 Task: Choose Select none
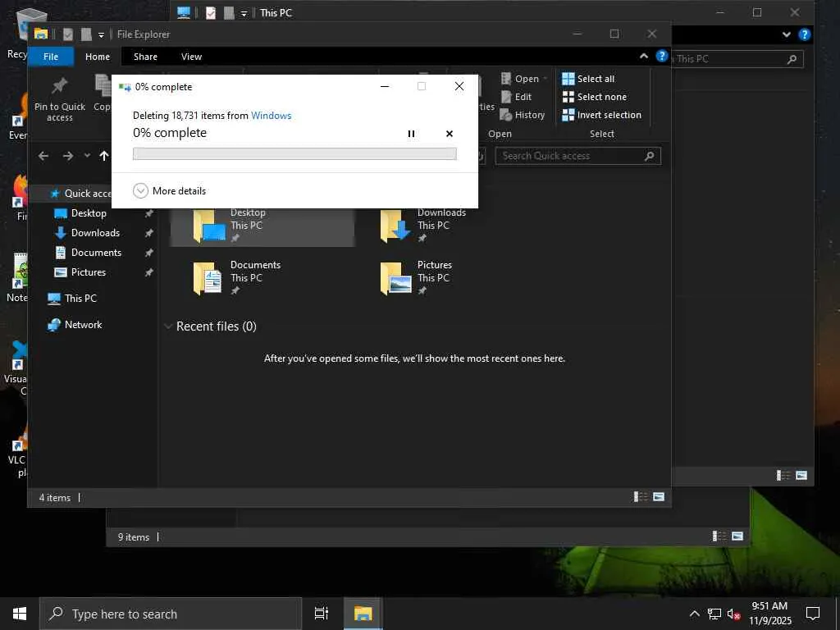pos(594,97)
